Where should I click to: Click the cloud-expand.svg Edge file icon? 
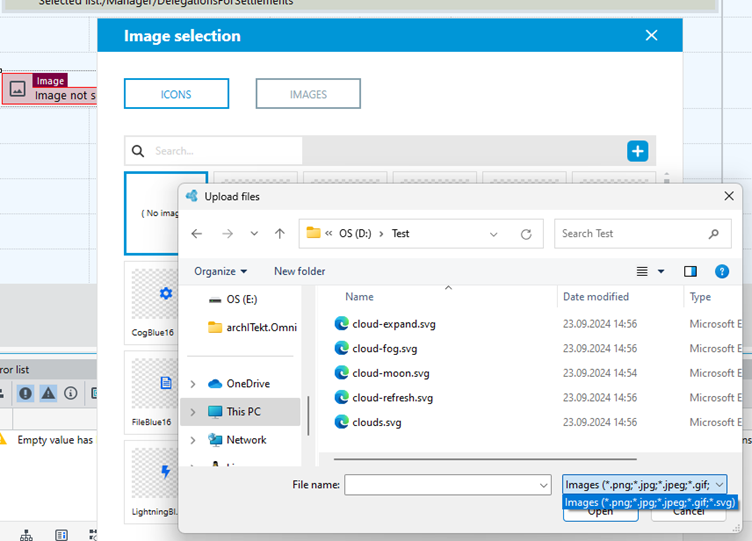tap(341, 324)
